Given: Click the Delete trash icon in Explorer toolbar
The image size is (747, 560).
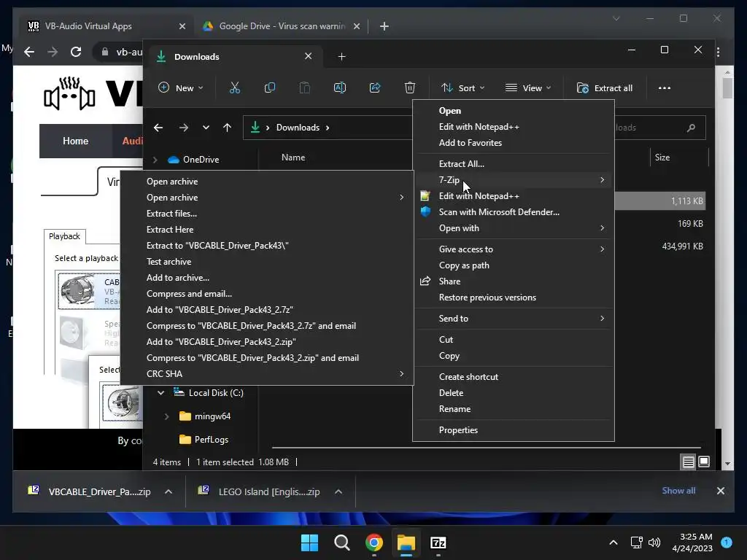Looking at the screenshot, I should (x=410, y=87).
